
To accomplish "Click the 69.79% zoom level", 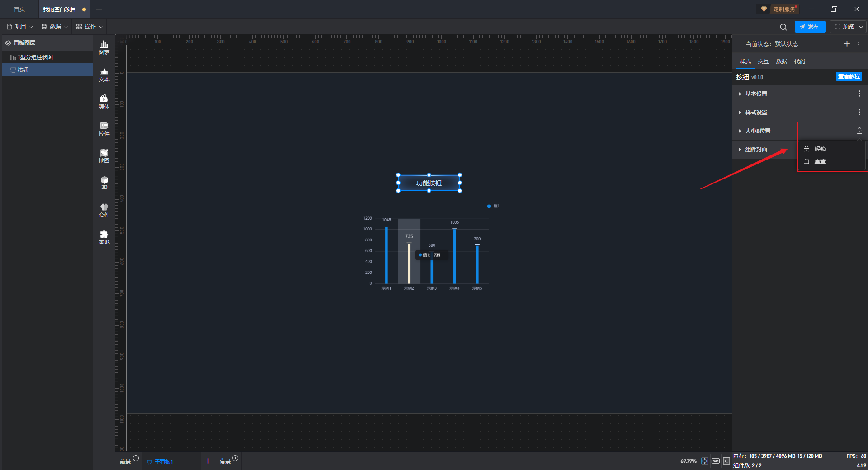I will [688, 461].
